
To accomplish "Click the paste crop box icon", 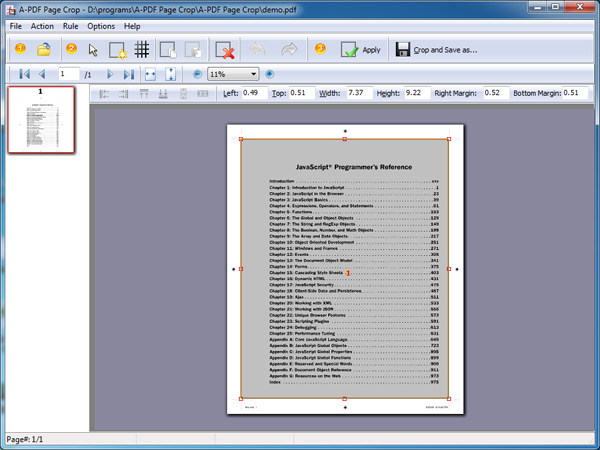I will (x=193, y=50).
